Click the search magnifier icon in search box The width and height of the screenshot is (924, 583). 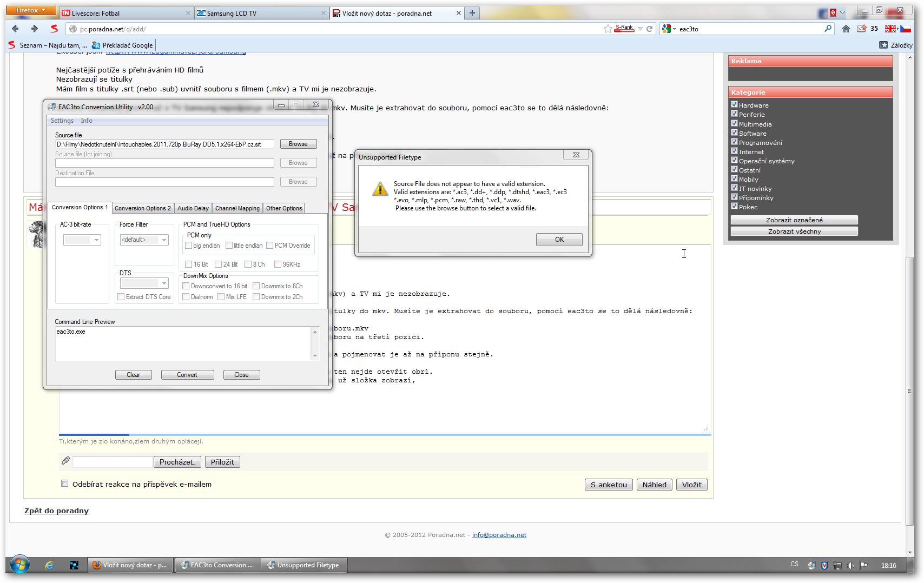coord(828,29)
